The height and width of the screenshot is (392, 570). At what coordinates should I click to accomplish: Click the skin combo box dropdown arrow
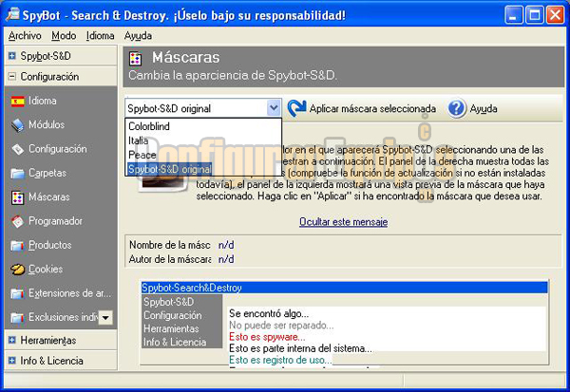[x=274, y=108]
